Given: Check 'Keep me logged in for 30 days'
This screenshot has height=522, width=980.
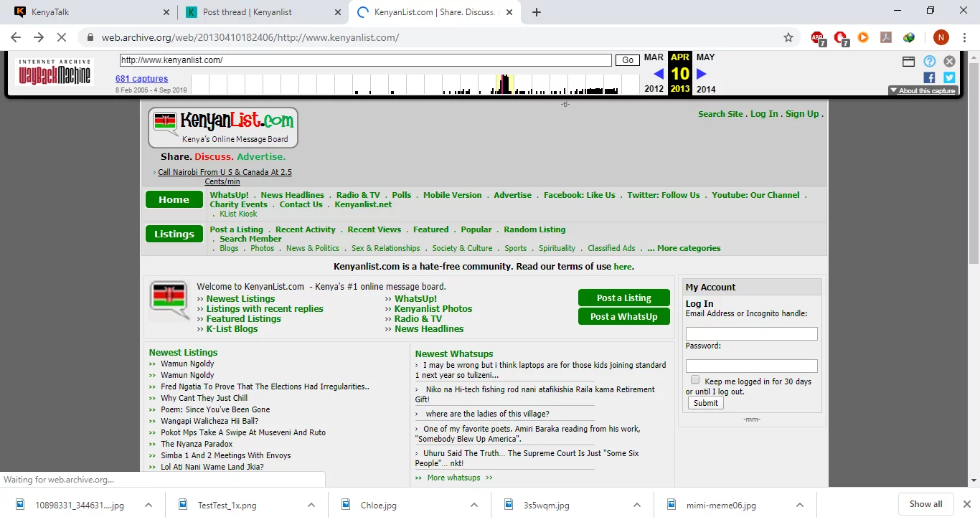Looking at the screenshot, I should tap(694, 380).
